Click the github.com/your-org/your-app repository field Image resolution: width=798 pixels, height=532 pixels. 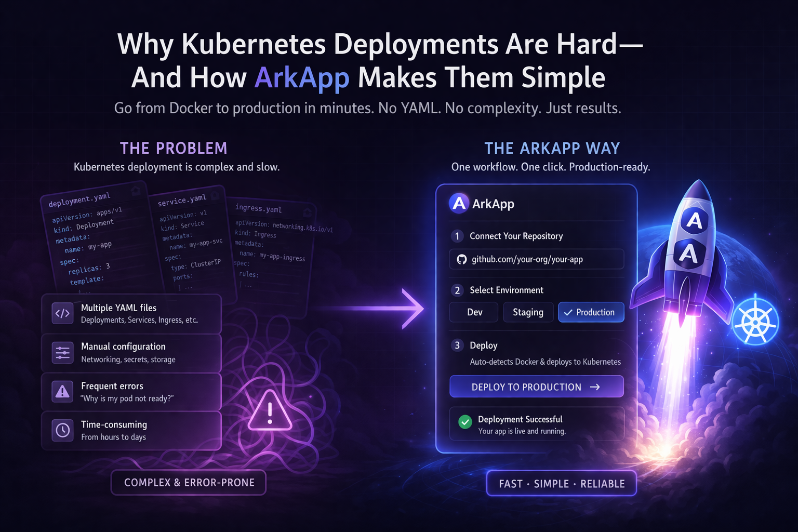coord(536,259)
